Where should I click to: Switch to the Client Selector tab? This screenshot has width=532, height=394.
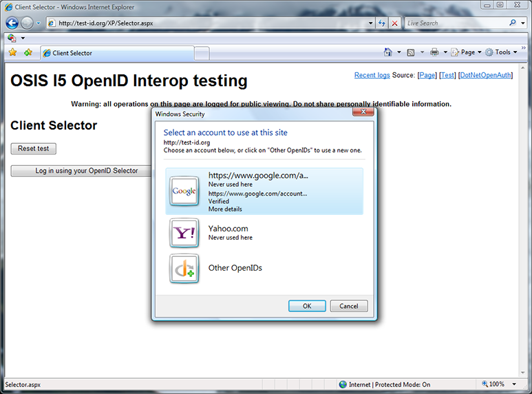tap(116, 53)
